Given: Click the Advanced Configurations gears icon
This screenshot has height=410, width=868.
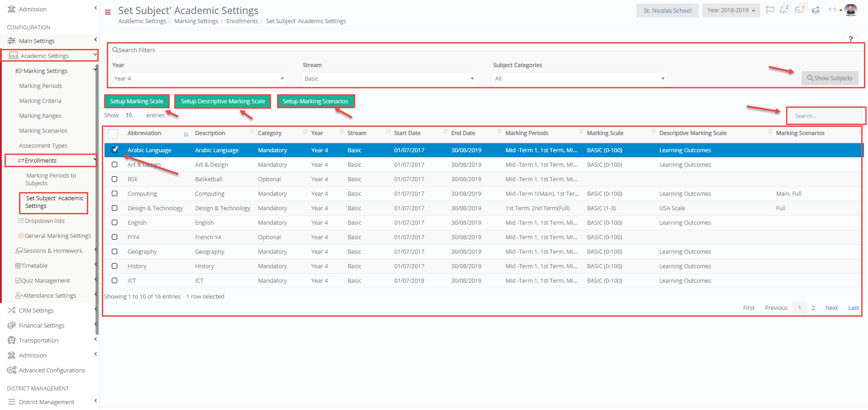Looking at the screenshot, I should pyautogui.click(x=12, y=370).
